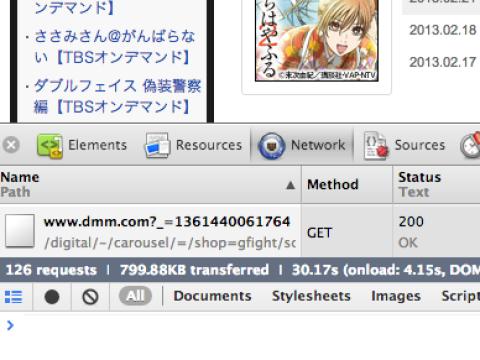The height and width of the screenshot is (360, 480).
Task: Open the ダブルフェイス 偽装警察編 link
Action: tap(117, 96)
